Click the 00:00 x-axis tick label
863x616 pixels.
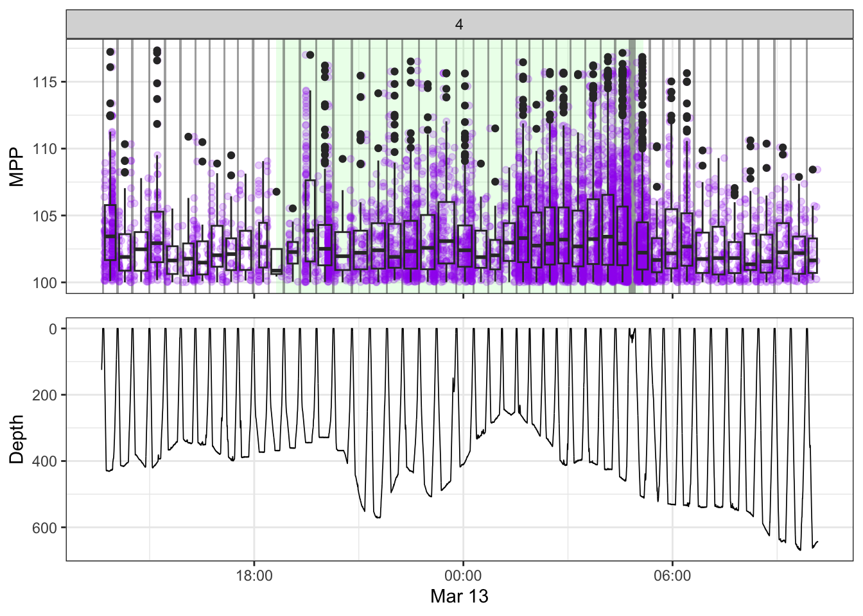[463, 576]
